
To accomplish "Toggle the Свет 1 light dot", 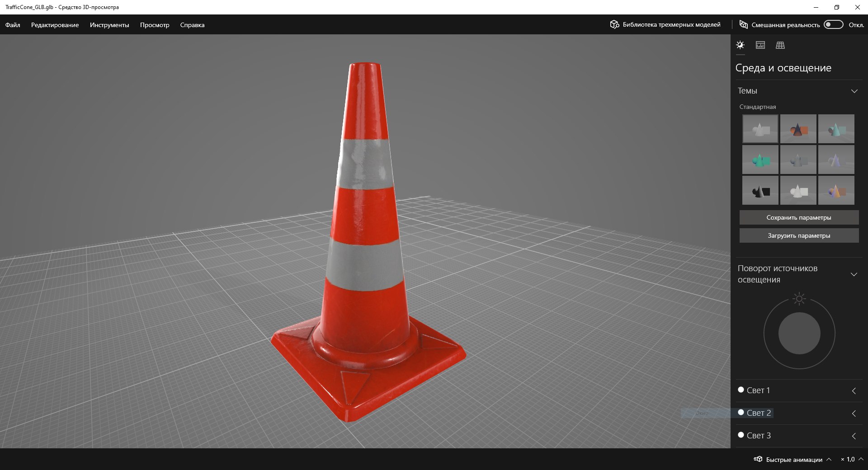I will 741,390.
